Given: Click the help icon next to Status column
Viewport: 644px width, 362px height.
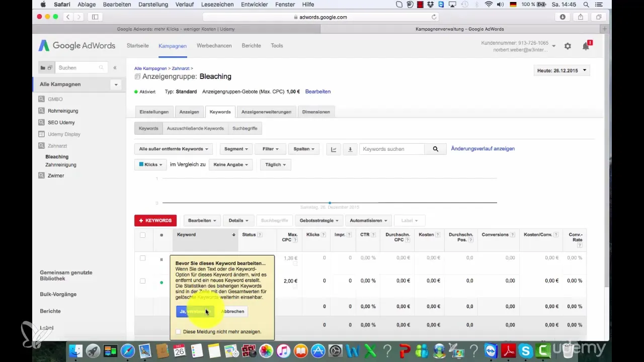Looking at the screenshot, I should tap(260, 235).
